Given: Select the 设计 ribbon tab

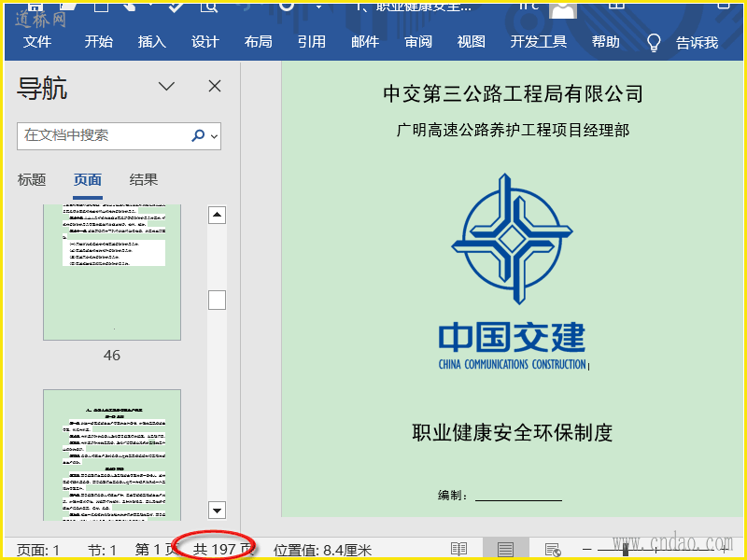Looking at the screenshot, I should (205, 42).
